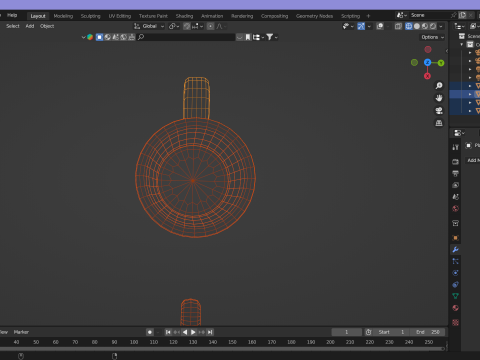Click the green Y axis gizmo
The image size is (480, 360).
pyautogui.click(x=441, y=63)
